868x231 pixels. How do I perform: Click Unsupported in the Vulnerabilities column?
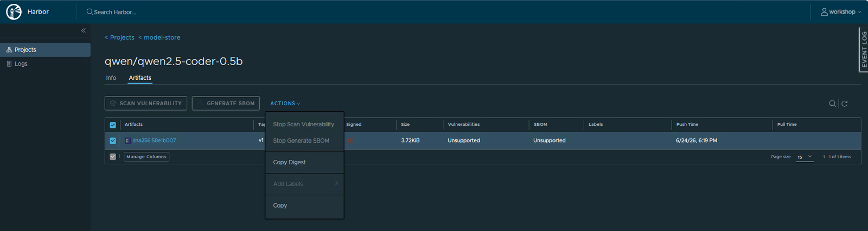pos(464,140)
